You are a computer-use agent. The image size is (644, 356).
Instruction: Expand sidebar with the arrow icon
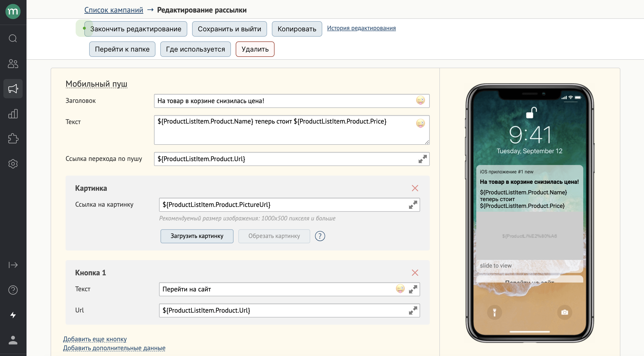click(x=13, y=265)
